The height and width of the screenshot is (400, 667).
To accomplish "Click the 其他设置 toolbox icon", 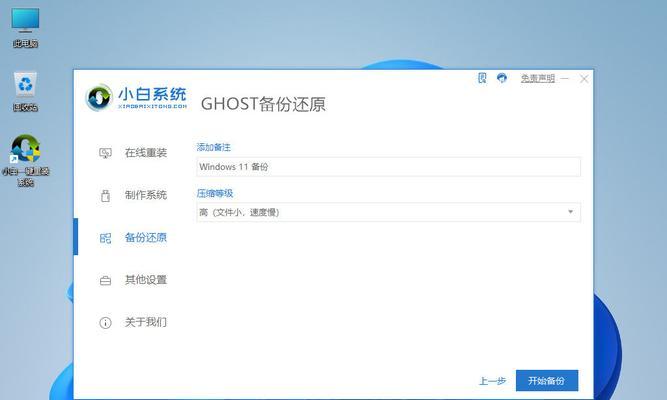I will 105,280.
